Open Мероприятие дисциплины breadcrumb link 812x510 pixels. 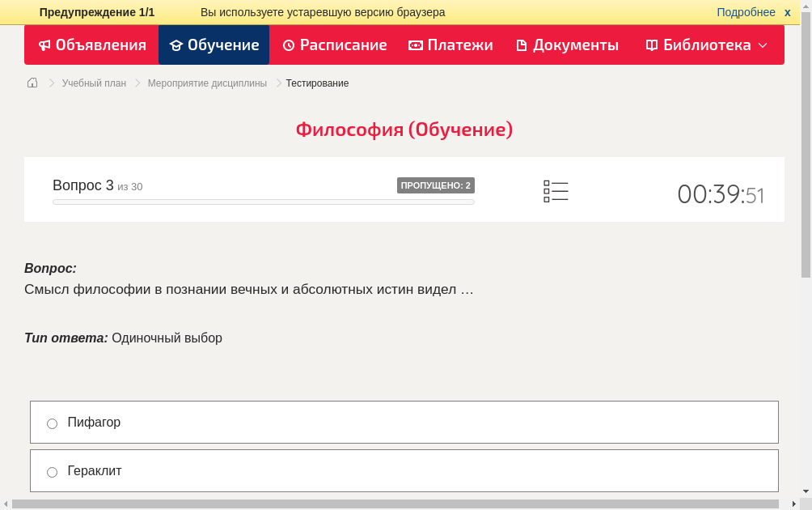click(207, 83)
